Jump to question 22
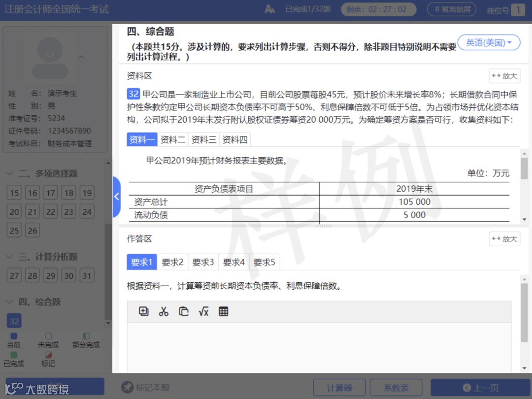Screen dimensions: 532x399 (x=51, y=212)
